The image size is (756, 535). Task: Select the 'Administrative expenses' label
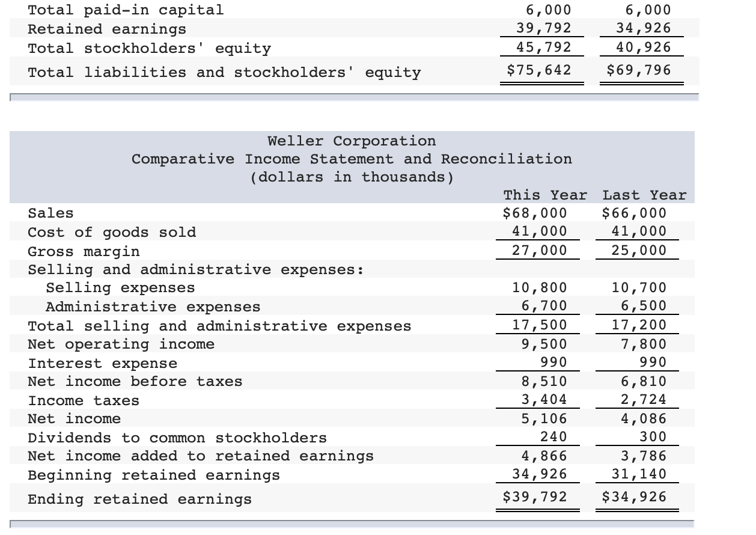(x=153, y=307)
